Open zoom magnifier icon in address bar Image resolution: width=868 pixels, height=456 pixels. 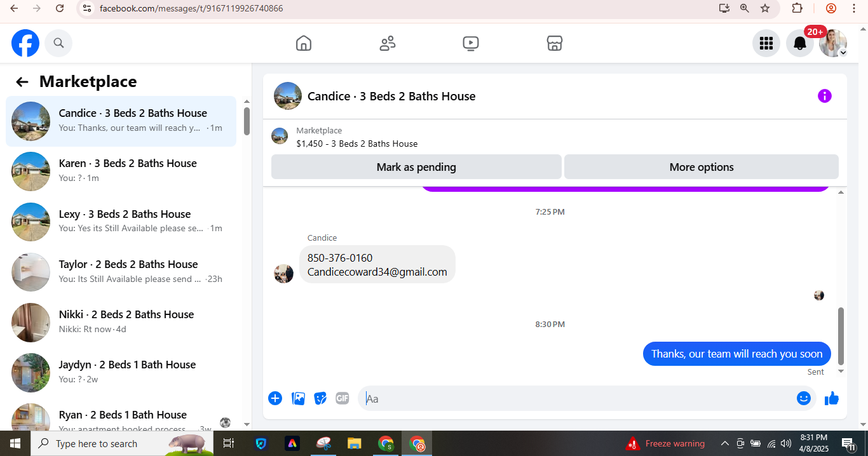point(744,8)
